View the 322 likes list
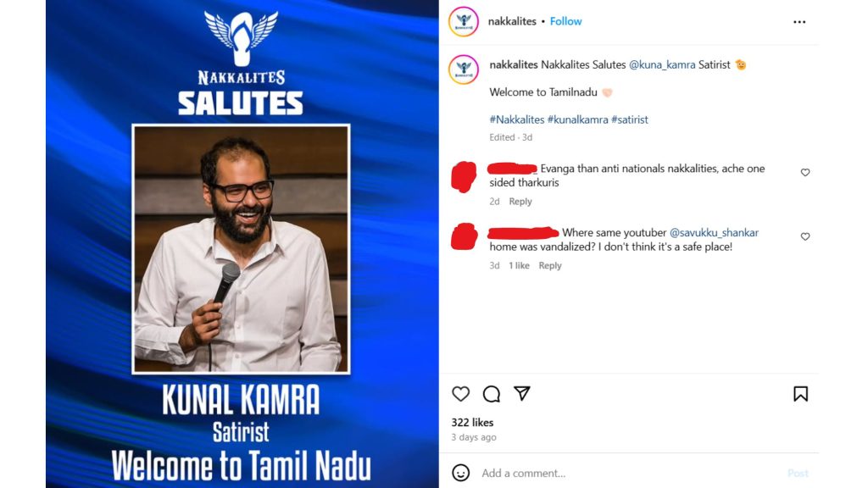Viewport: 868px width, 488px height. pos(472,422)
